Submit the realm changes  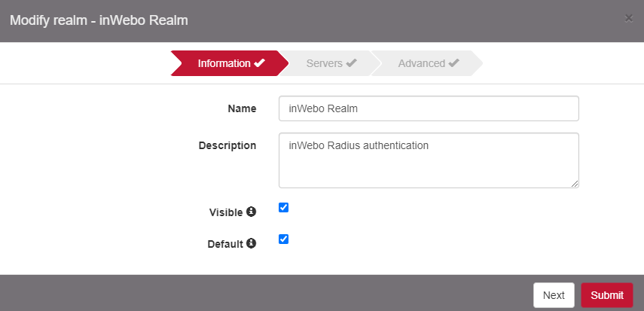pos(606,295)
